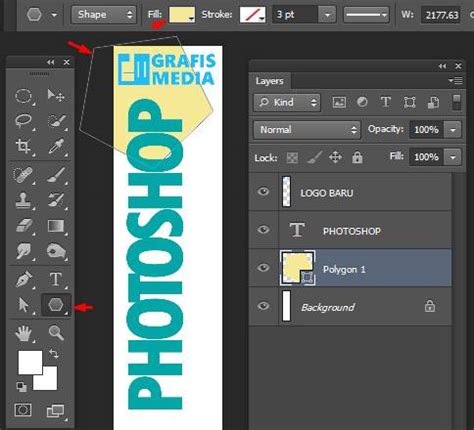Filter layers by smart objects

pos(433,102)
